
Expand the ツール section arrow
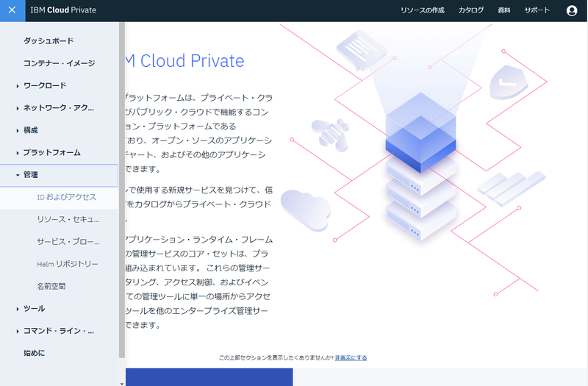[18, 309]
